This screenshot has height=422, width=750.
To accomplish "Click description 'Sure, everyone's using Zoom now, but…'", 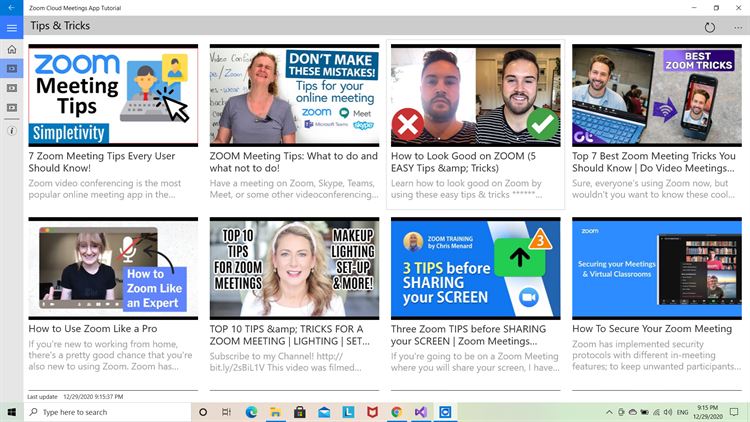I will click(653, 189).
